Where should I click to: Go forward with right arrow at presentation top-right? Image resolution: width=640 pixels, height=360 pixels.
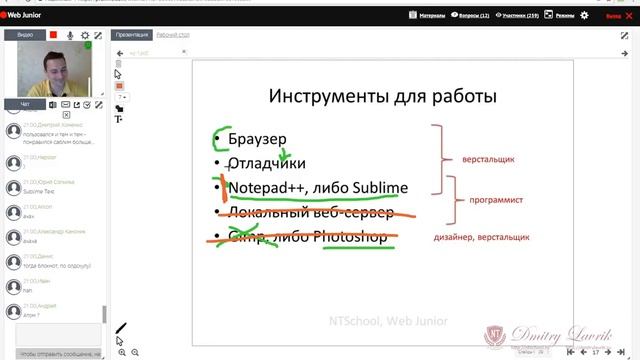point(624,53)
